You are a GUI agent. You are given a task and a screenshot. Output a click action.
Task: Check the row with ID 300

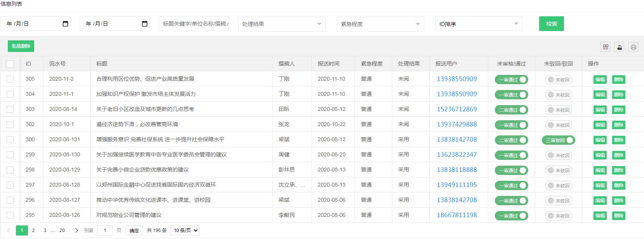10,140
